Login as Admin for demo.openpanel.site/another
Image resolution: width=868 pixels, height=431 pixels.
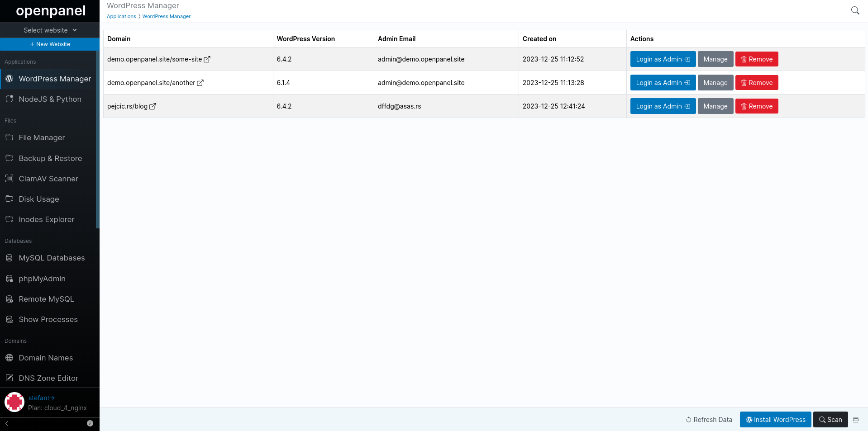click(663, 83)
